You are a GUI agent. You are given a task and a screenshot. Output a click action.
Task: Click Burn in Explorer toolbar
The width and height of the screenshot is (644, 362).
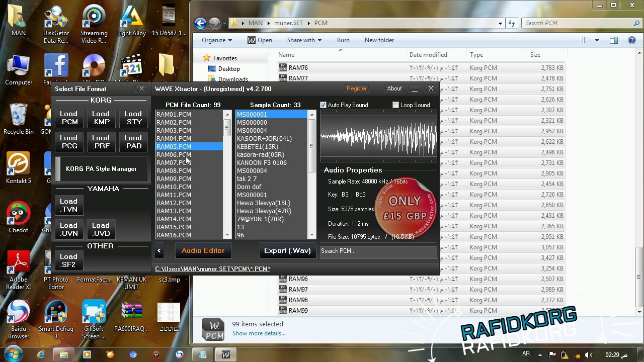pyautogui.click(x=343, y=40)
